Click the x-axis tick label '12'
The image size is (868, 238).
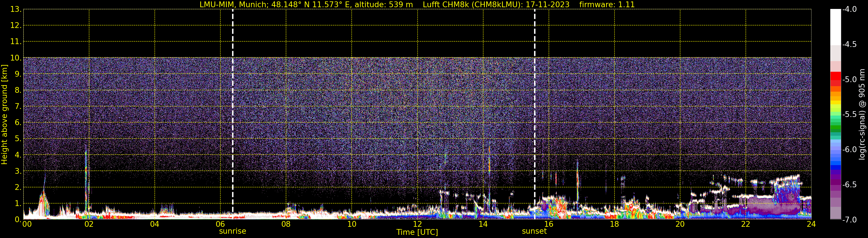click(x=417, y=224)
